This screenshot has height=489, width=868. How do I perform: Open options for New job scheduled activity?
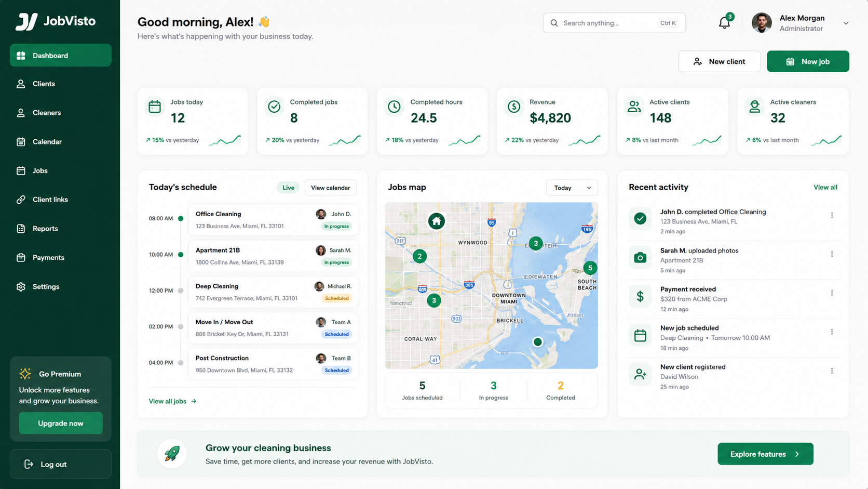click(x=832, y=332)
